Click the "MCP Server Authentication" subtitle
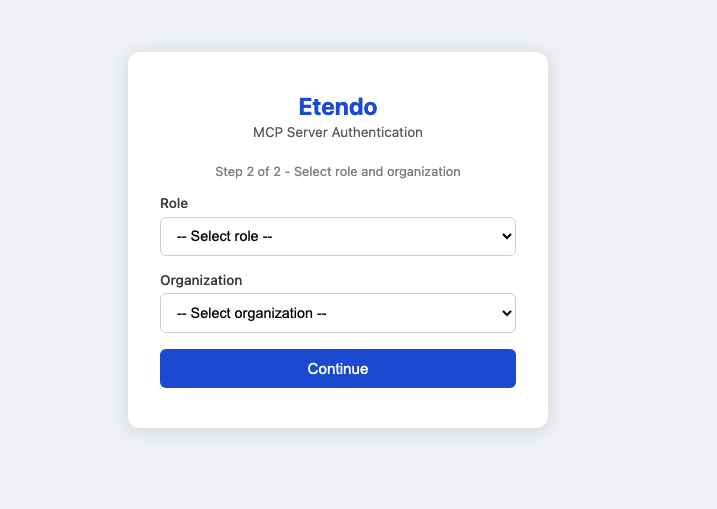 (x=338, y=132)
